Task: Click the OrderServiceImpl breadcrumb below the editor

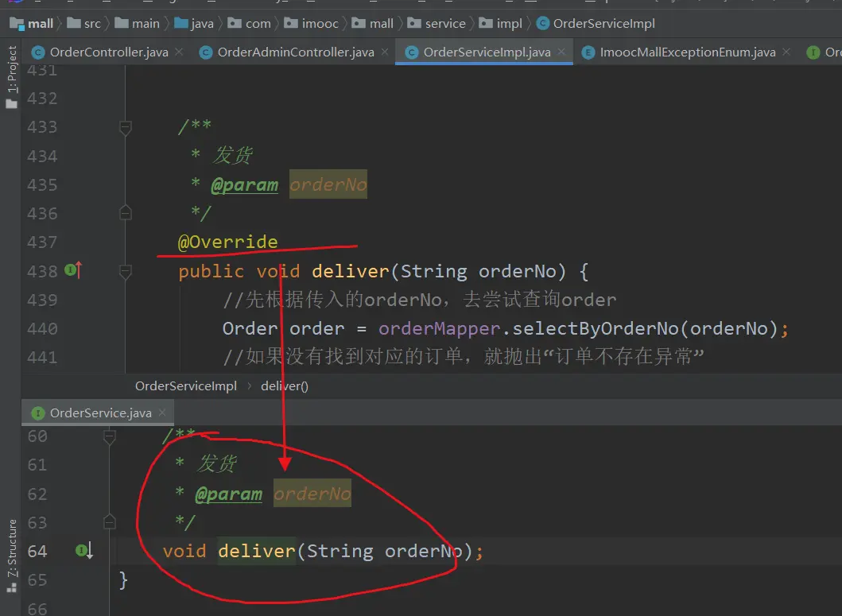Action: pos(186,386)
